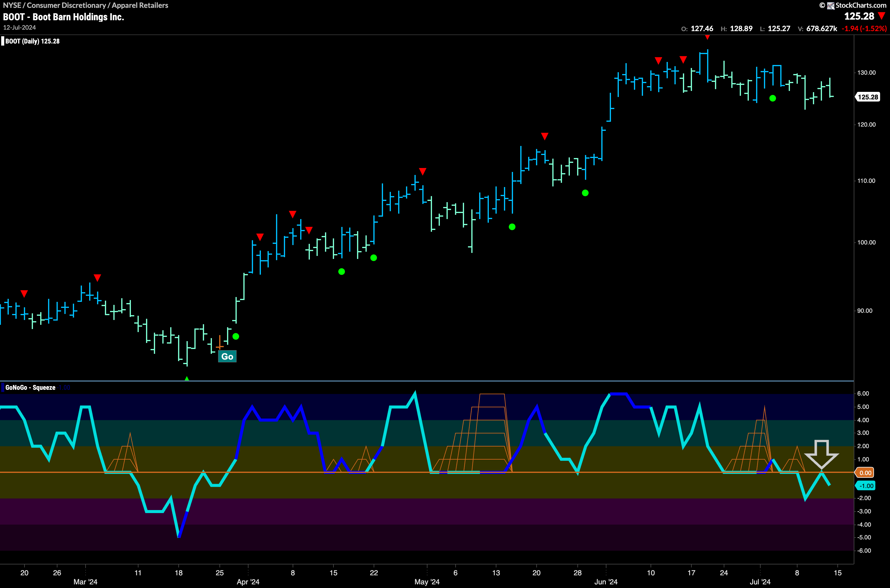Select the low value 125.27
Screen dimensions: 890x588
(779, 28)
